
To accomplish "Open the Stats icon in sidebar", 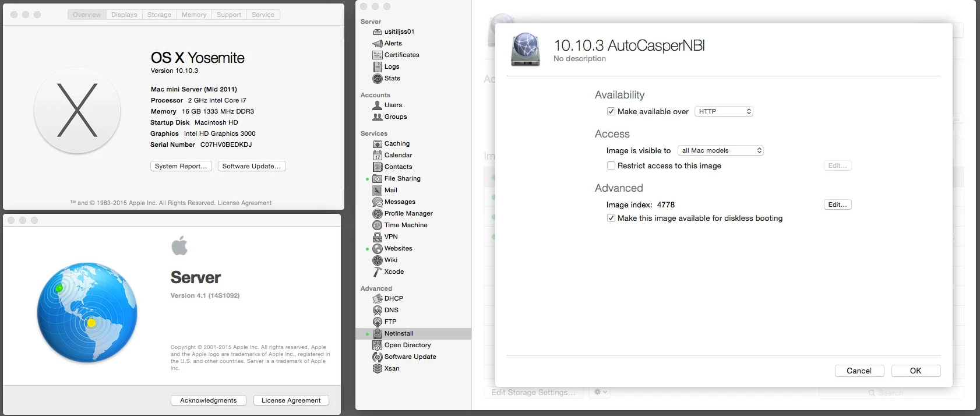I will (378, 78).
